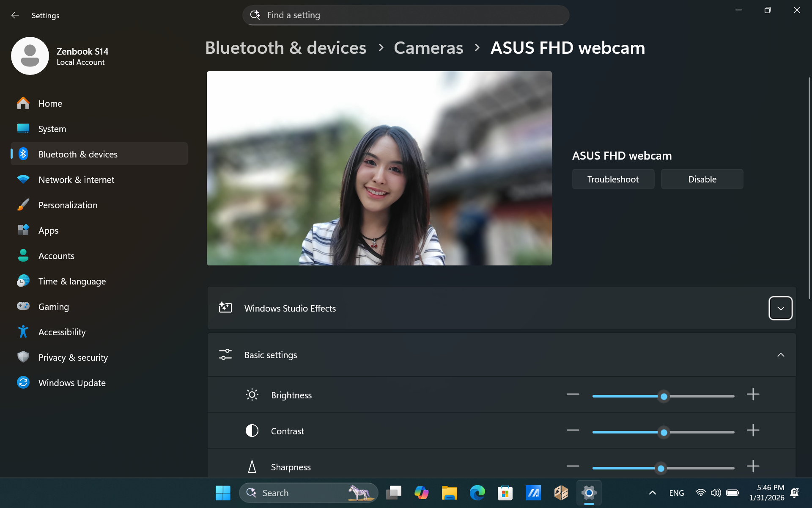Go to Windows Update section
The image size is (812, 508).
(x=72, y=383)
